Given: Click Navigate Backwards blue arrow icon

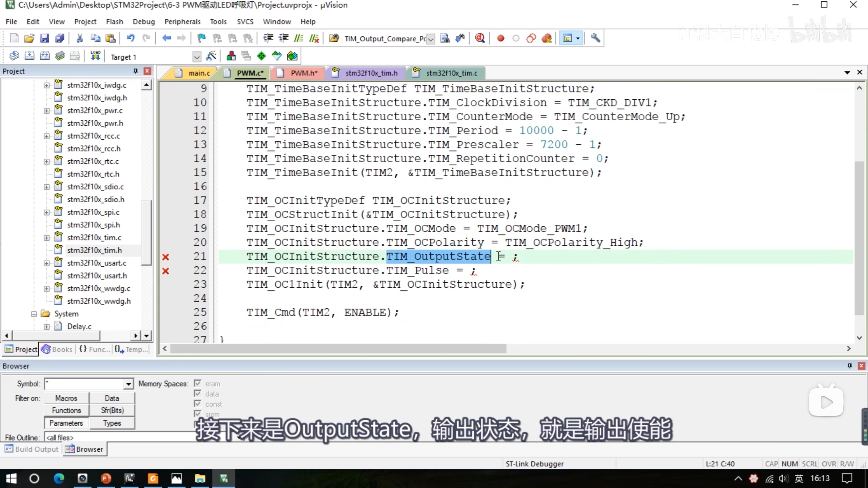Looking at the screenshot, I should [166, 38].
